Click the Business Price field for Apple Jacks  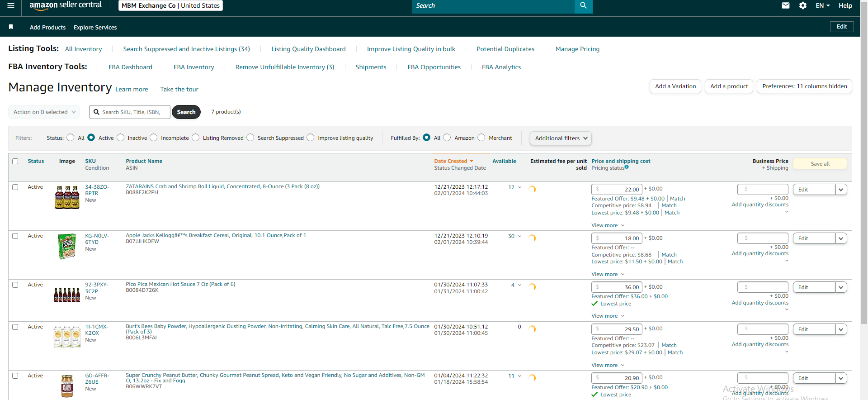click(763, 238)
